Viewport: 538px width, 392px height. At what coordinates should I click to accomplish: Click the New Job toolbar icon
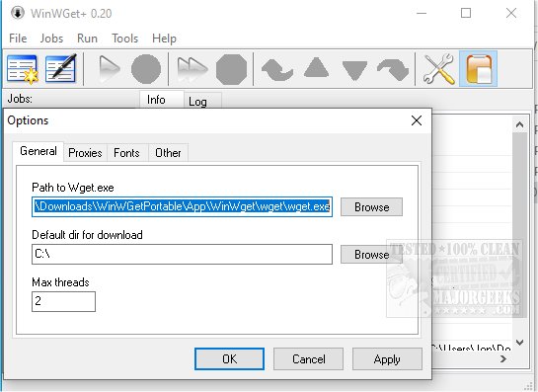(x=23, y=69)
